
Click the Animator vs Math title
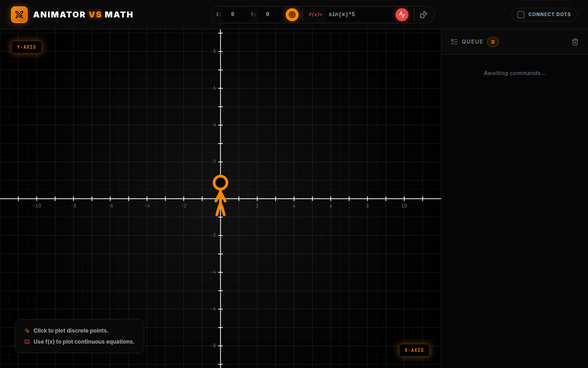[x=84, y=15]
